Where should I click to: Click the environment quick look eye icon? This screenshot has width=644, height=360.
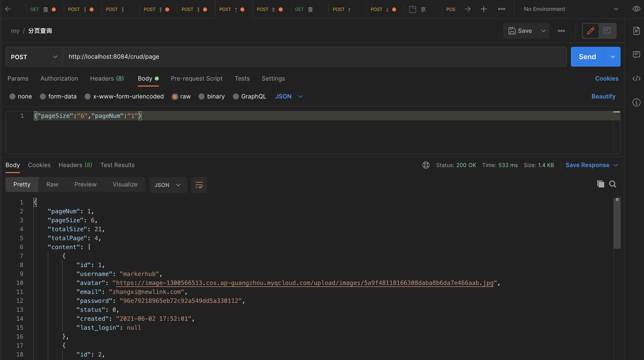(636, 9)
